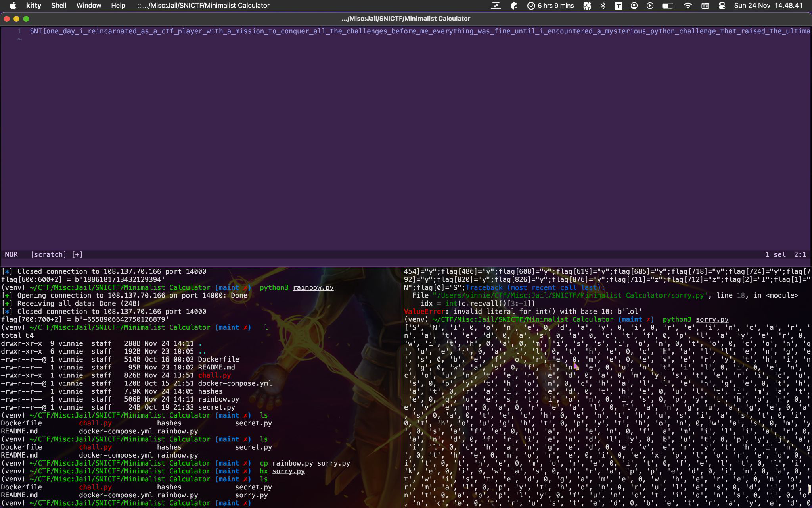Click the play circle menu bar icon
812x508 pixels.
click(x=650, y=6)
